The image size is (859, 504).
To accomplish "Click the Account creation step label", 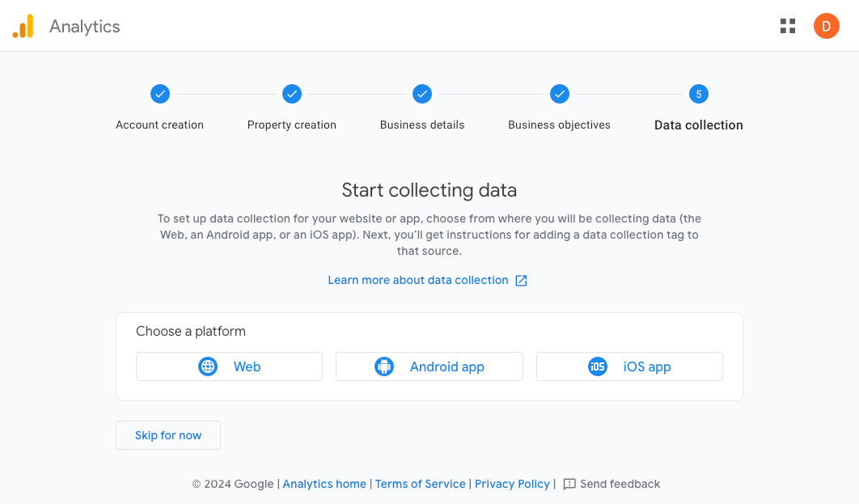I will pos(159,125).
